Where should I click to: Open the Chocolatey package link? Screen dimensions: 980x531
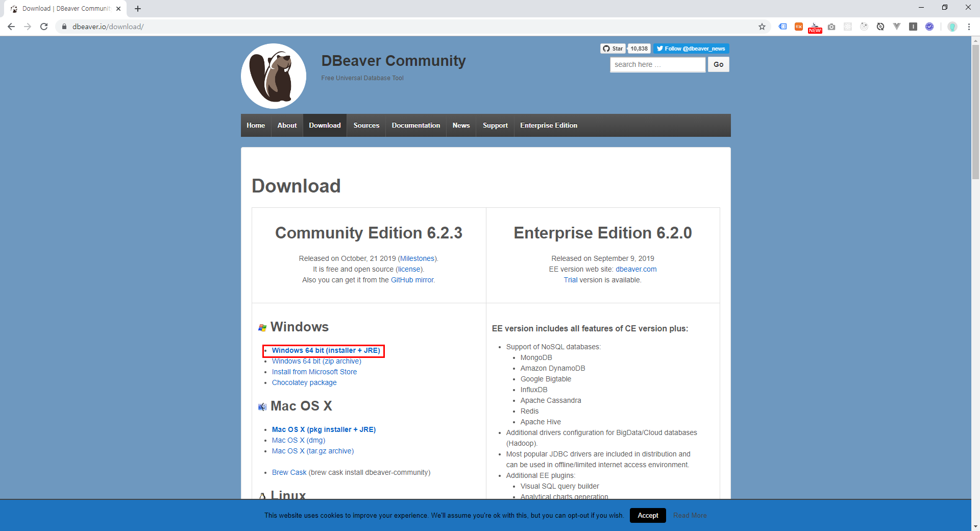click(304, 382)
